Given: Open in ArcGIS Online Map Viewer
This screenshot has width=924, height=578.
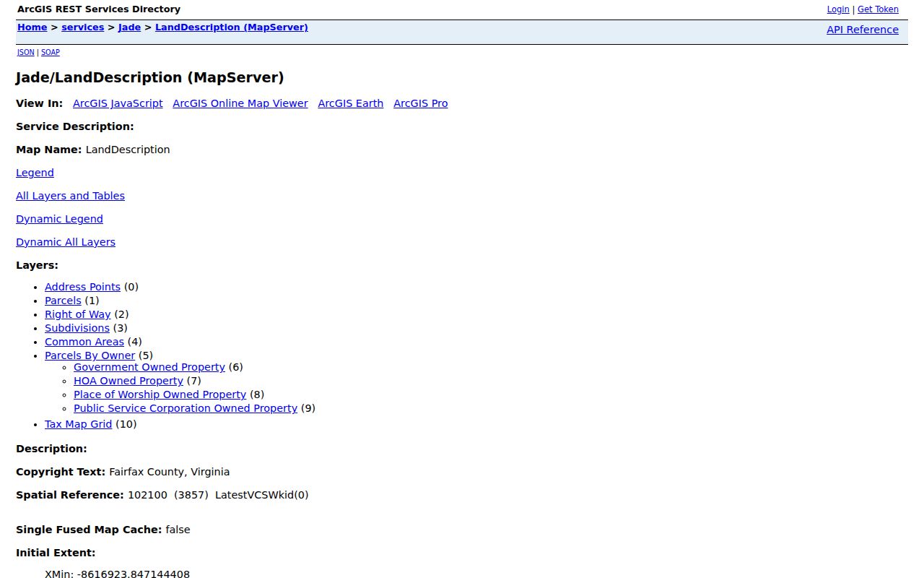Looking at the screenshot, I should pos(240,103).
